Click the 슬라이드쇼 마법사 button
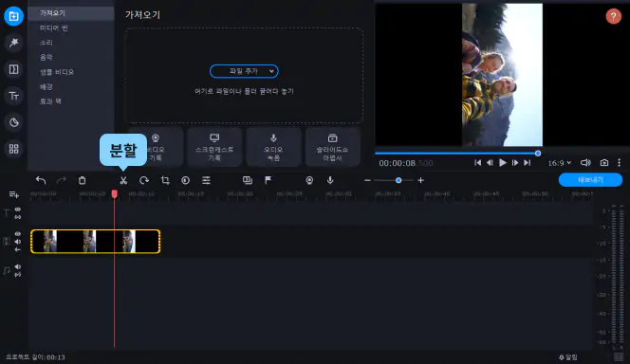This screenshot has width=630, height=364. coord(333,147)
